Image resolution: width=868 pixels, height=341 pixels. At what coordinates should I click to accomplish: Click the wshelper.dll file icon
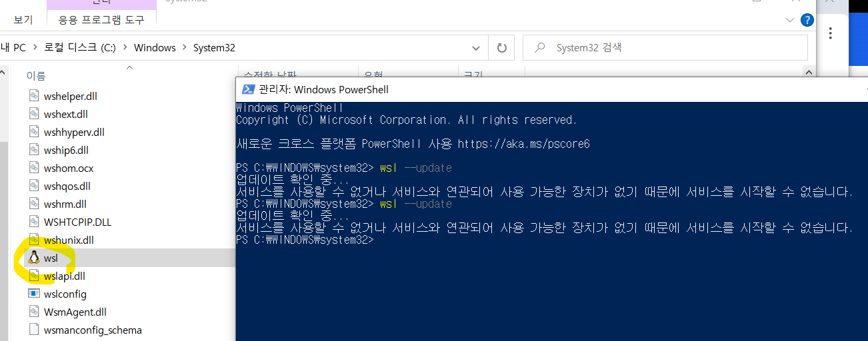tap(34, 96)
